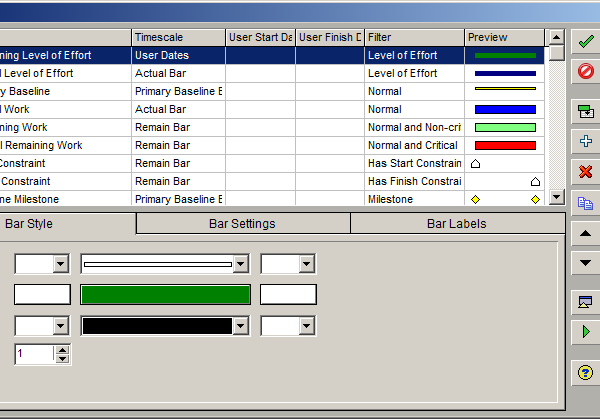Click 'Remain Bar' in l Remaining Work row

[178, 145]
